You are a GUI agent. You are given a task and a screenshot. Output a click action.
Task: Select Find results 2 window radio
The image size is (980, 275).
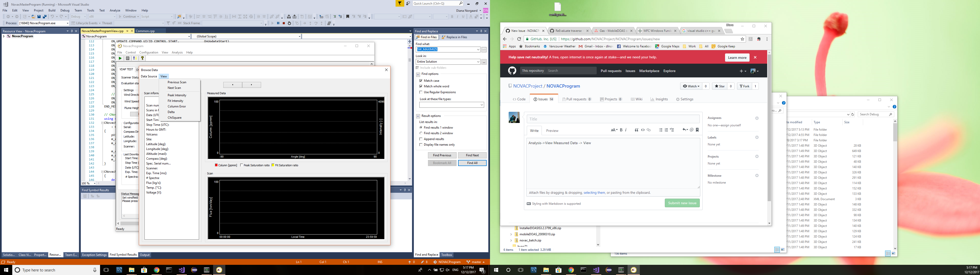(x=421, y=133)
